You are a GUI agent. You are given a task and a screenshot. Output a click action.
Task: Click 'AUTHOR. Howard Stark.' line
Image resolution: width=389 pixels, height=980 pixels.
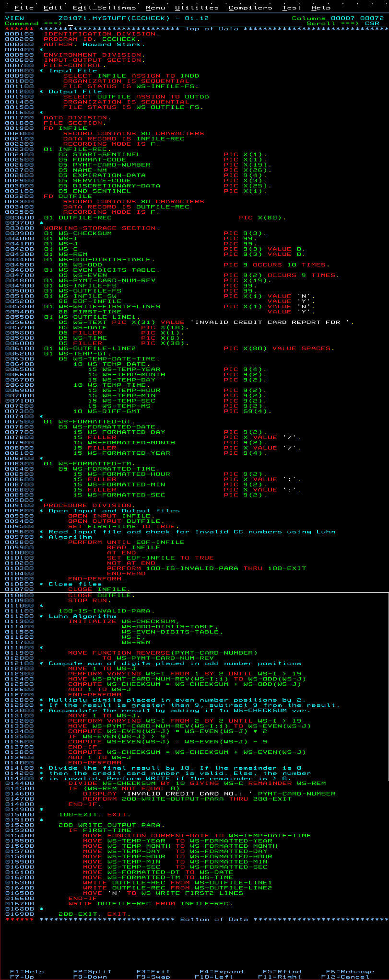coord(94,45)
